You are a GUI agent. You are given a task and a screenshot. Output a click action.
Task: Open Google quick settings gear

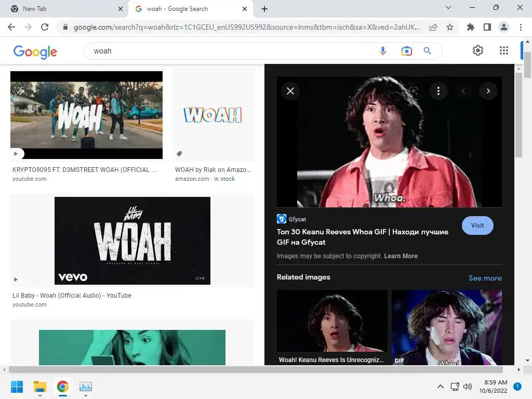[478, 50]
